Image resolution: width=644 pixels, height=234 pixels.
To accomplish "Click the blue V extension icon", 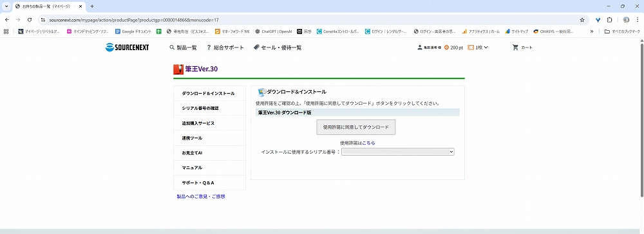I will coord(598,20).
